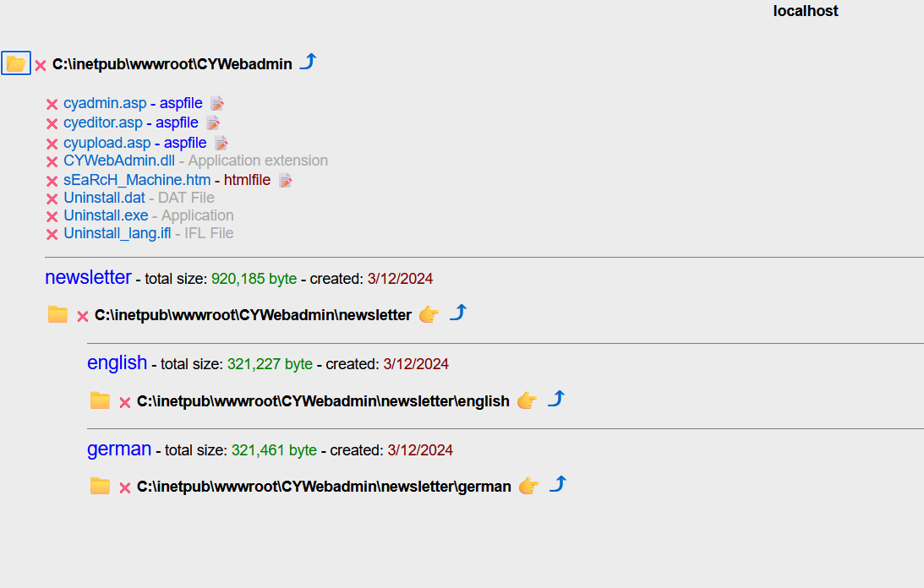The image size is (924, 588).
Task: Click the blue up arrow on the newsletter\english path
Action: (555, 399)
